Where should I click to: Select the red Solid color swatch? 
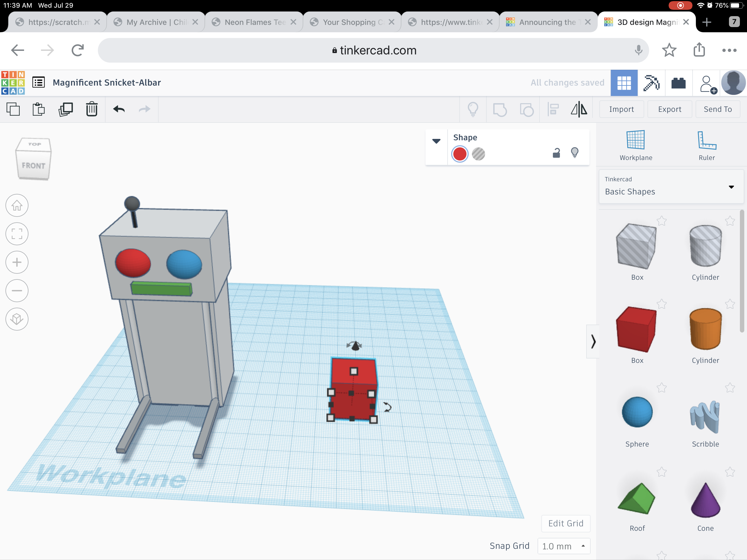pyautogui.click(x=460, y=154)
